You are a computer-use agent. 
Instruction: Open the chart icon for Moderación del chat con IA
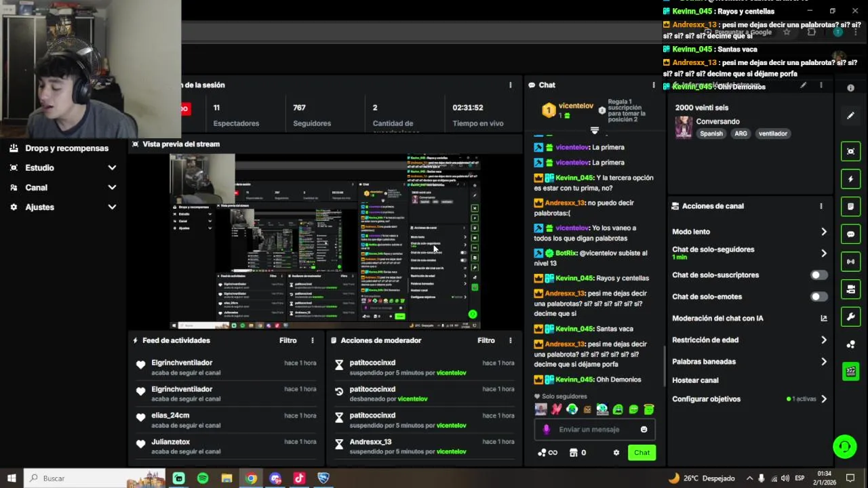click(x=824, y=318)
